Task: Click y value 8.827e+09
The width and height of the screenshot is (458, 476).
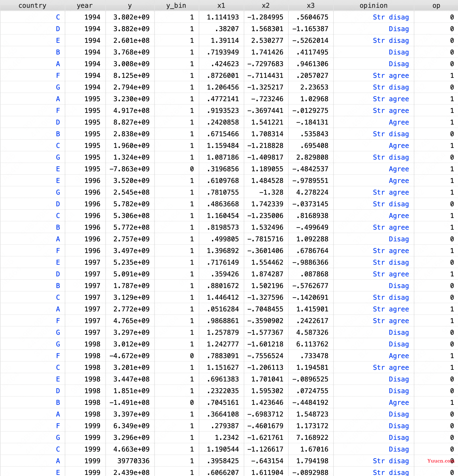Action: pos(131,122)
